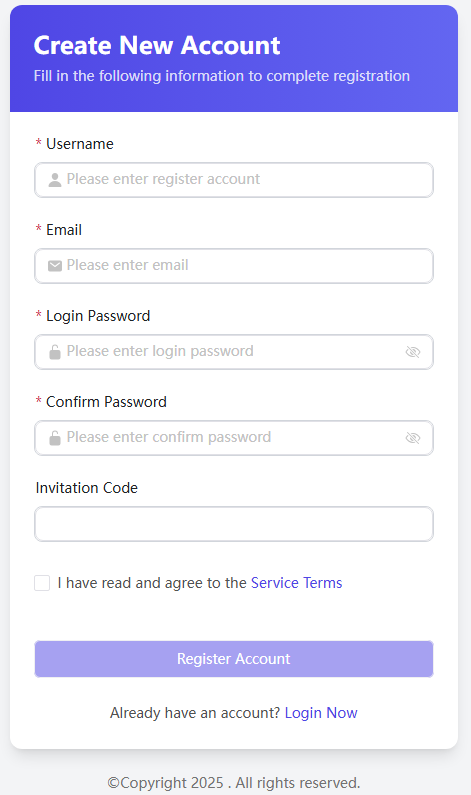471x795 pixels.
Task: Click the Login Password label text
Action: (x=98, y=316)
